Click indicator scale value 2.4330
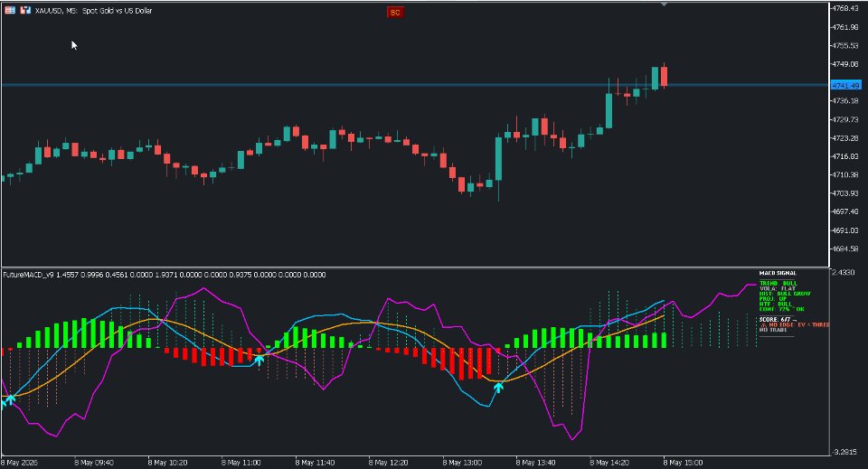868x469 pixels. tap(844, 273)
